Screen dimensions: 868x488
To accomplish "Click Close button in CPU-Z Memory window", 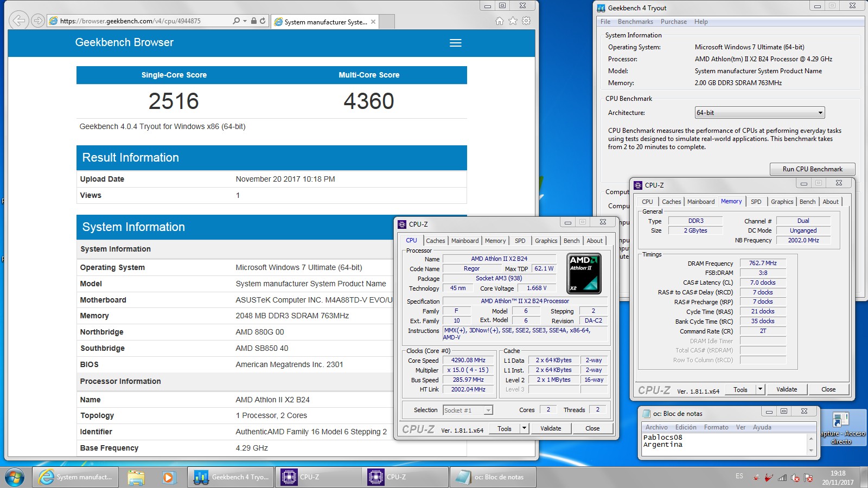I will (x=828, y=389).
